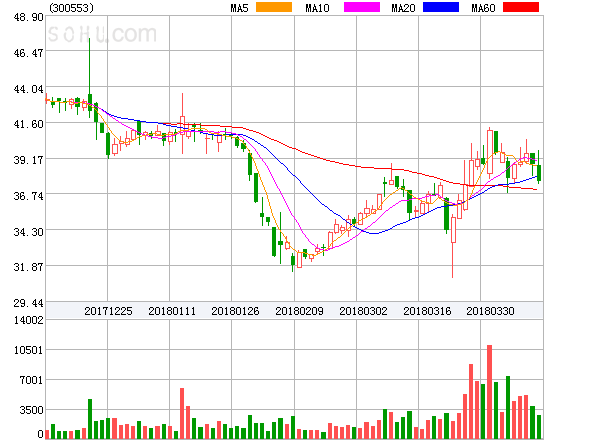Click the 14002 volume axis label
The image size is (600, 440).
28,320
